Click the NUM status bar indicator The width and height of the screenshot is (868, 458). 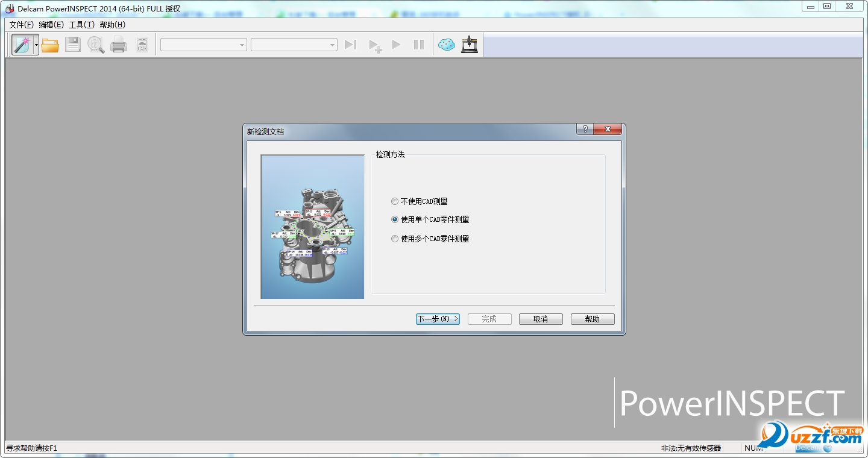753,448
